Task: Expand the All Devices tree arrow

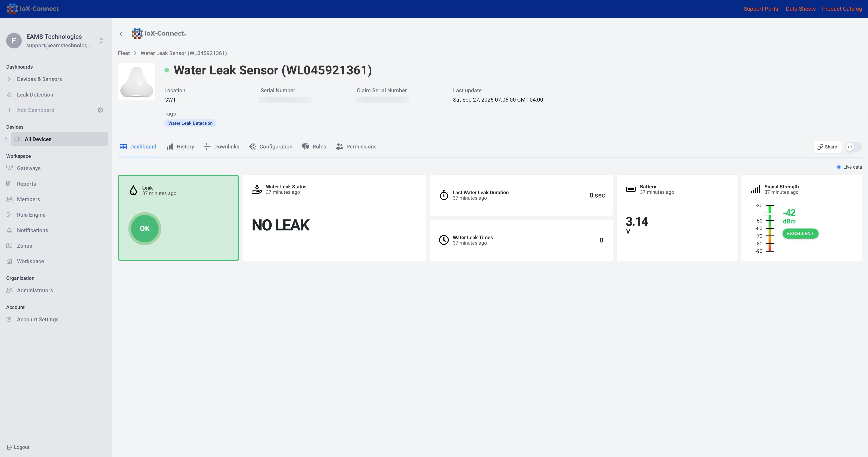Action: click(x=6, y=139)
